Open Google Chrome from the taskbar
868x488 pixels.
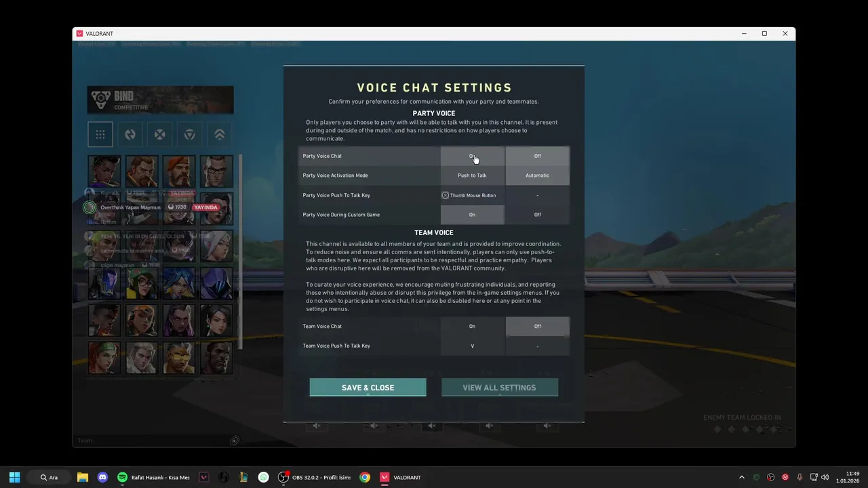point(365,477)
